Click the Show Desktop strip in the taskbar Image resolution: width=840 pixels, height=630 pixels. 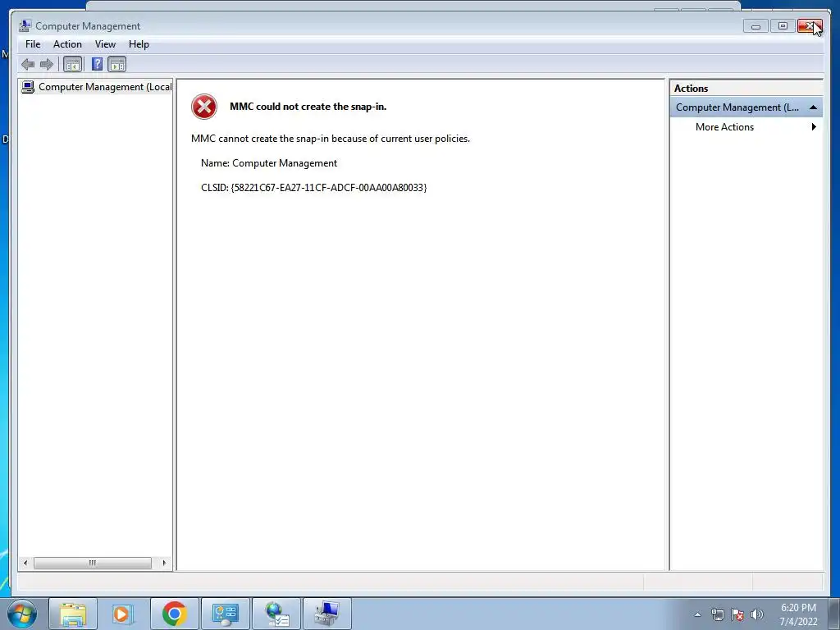834,614
